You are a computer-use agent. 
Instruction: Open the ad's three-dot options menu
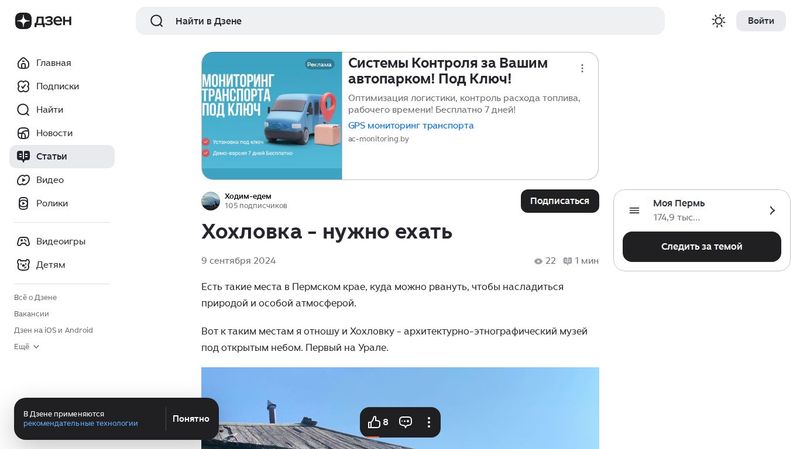(582, 68)
